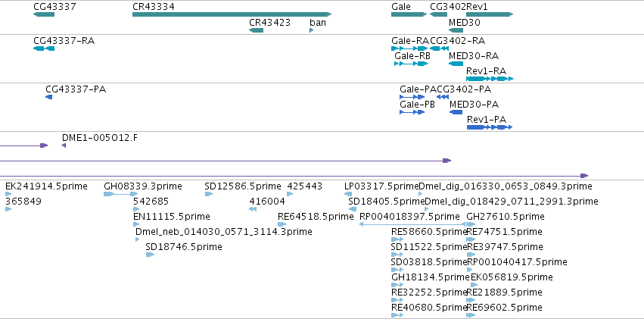Click the MED30 gene feature
The width and height of the screenshot is (644, 319).
[456, 30]
